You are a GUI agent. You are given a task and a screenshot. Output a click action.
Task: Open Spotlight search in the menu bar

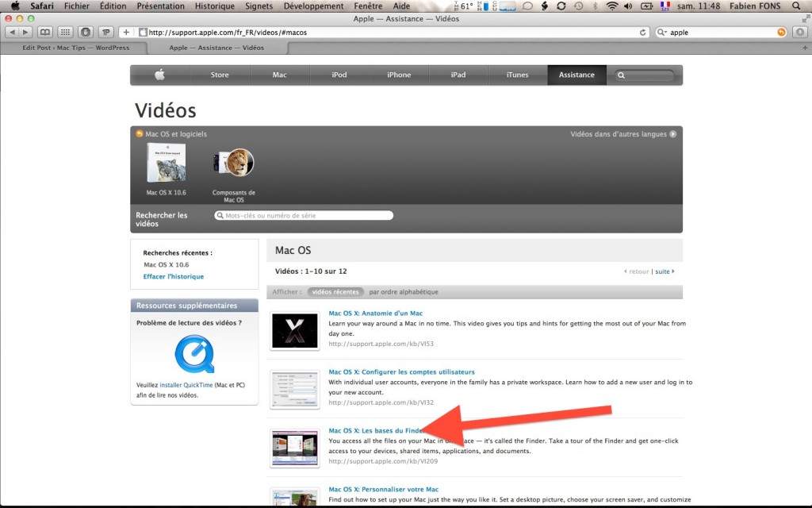tap(796, 6)
